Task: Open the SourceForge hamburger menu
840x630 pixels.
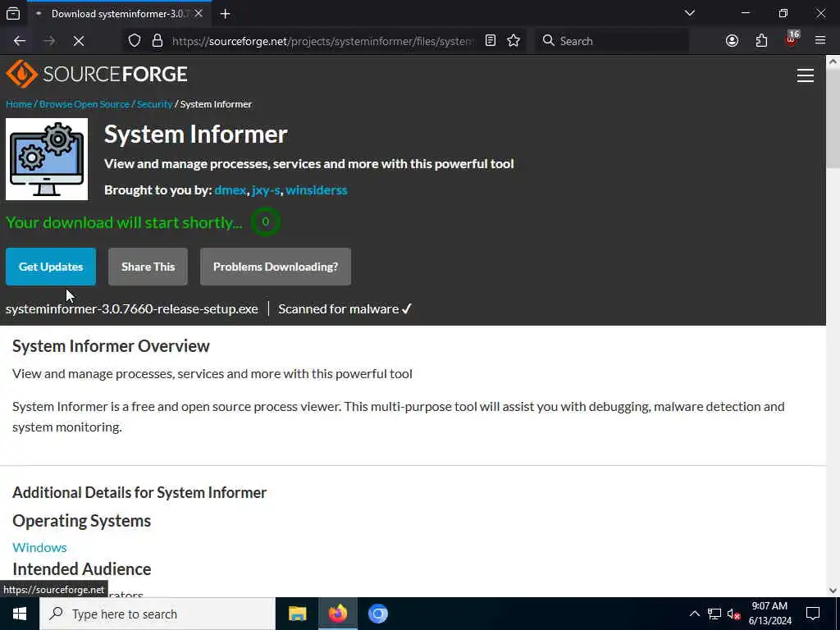Action: tap(806, 75)
